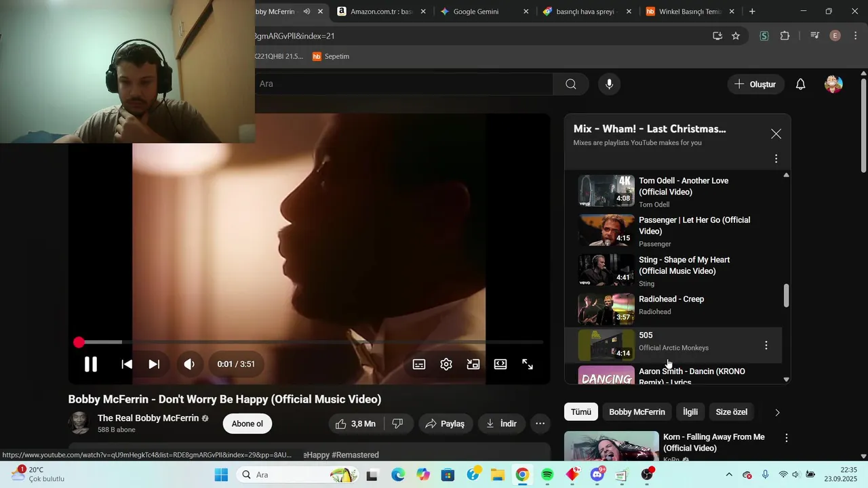868x488 pixels.
Task: Open the media controls icon in Chrome
Action: click(815, 36)
